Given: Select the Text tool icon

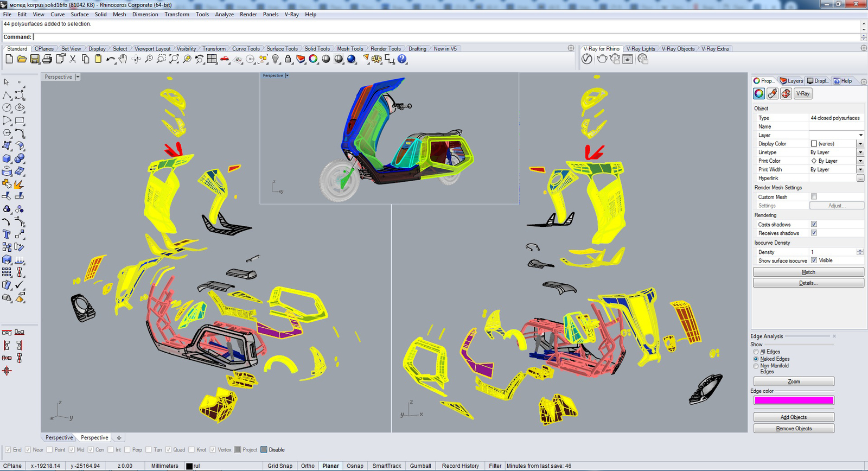Looking at the screenshot, I should [x=7, y=234].
